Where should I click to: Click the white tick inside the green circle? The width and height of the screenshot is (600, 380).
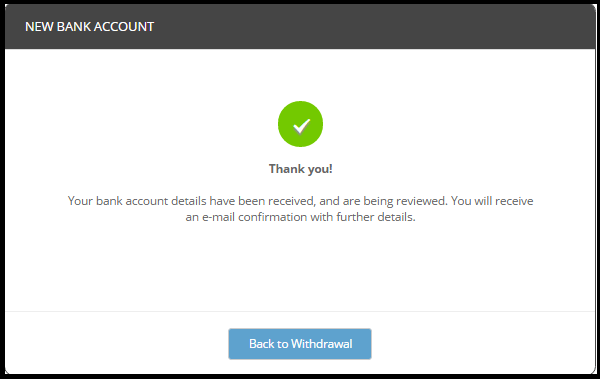[302, 126]
